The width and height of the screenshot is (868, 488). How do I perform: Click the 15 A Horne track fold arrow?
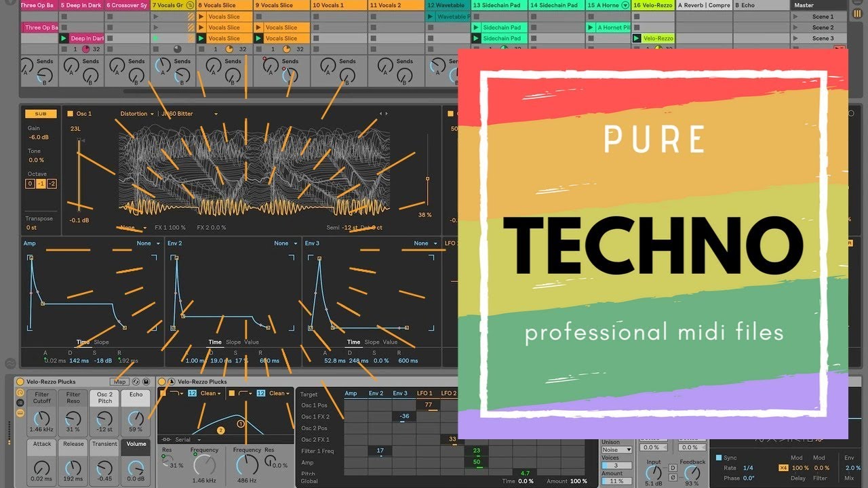(x=625, y=5)
